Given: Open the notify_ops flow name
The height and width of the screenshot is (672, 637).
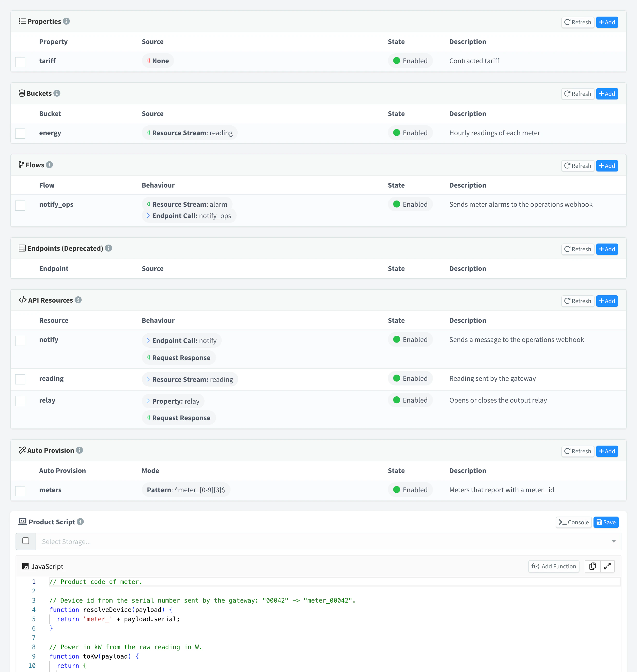Looking at the screenshot, I should pyautogui.click(x=56, y=204).
